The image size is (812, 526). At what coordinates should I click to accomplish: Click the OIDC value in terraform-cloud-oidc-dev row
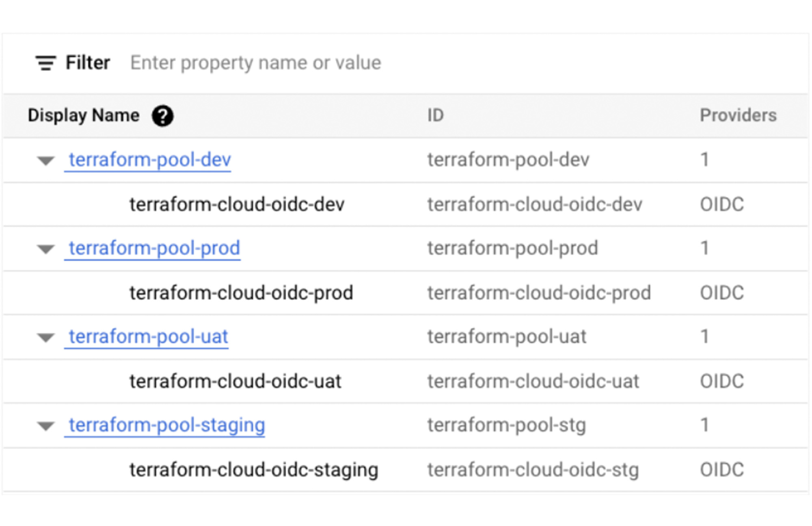pyautogui.click(x=722, y=204)
